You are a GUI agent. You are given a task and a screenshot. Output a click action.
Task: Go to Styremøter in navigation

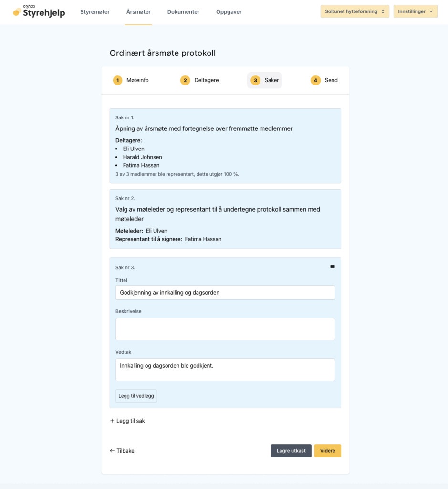(95, 12)
